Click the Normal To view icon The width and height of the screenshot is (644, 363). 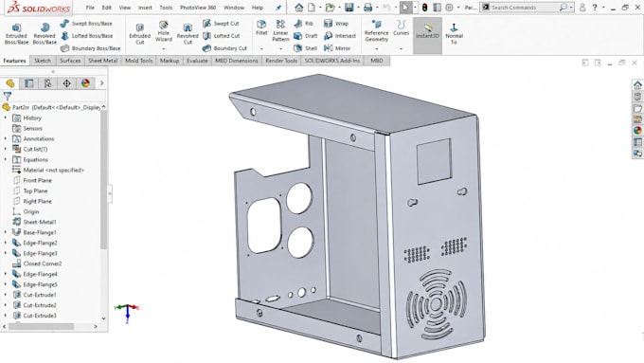click(454, 34)
